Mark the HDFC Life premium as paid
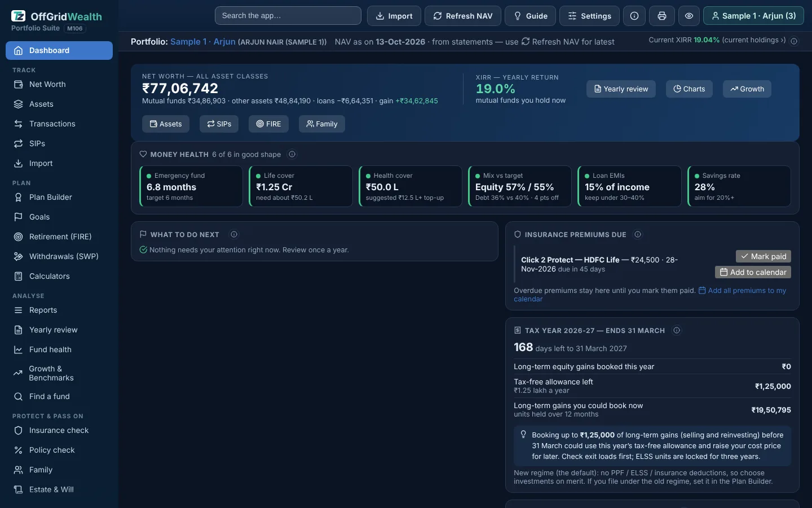This screenshot has height=508, width=812. [x=764, y=256]
